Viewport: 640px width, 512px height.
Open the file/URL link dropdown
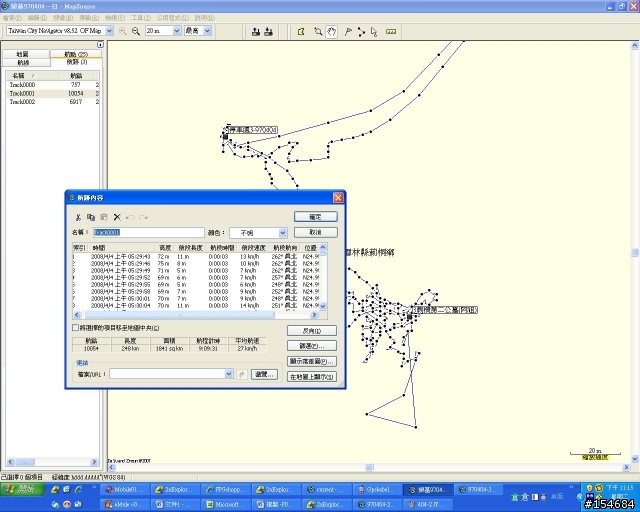[229, 374]
